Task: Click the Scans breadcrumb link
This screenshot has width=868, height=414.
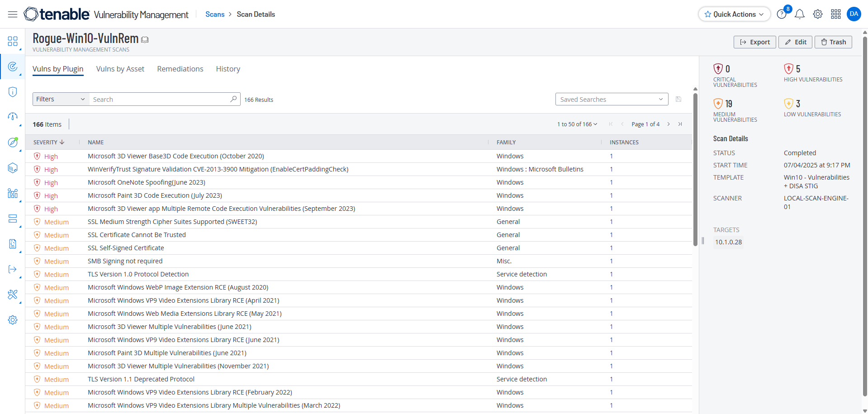Action: [x=215, y=14]
